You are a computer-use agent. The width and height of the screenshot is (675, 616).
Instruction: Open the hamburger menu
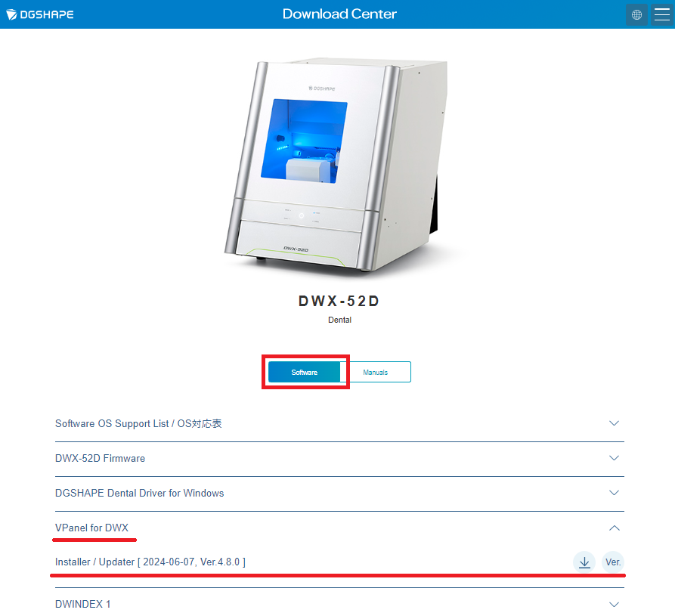(661, 14)
